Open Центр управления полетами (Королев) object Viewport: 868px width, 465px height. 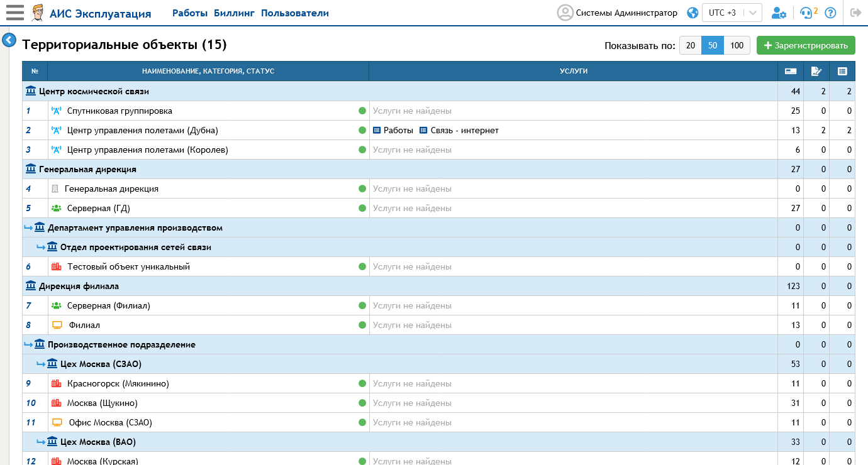tap(148, 150)
